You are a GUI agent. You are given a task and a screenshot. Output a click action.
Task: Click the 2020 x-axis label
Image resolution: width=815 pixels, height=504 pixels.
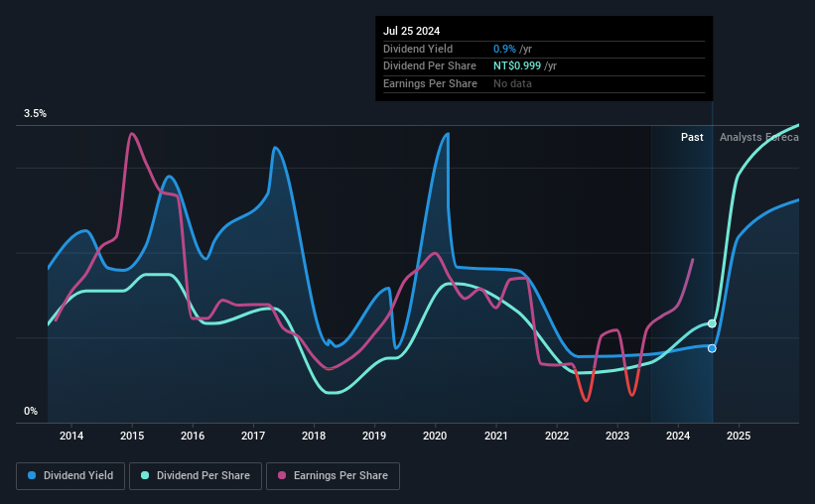(435, 436)
